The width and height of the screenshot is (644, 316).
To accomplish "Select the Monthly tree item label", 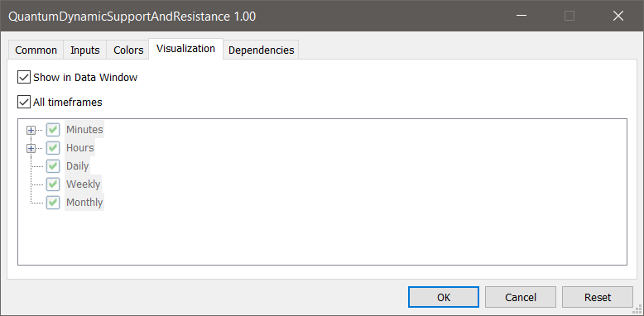I will (84, 203).
